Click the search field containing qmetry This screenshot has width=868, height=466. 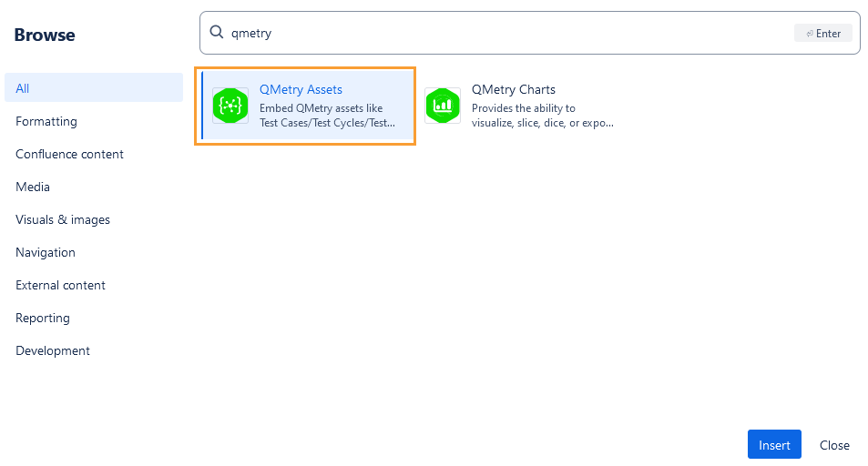[x=530, y=33]
